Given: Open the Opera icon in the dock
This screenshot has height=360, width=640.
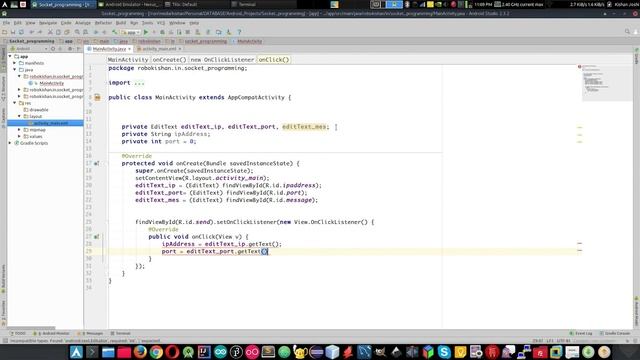Looking at the screenshot, I should (x=172, y=352).
